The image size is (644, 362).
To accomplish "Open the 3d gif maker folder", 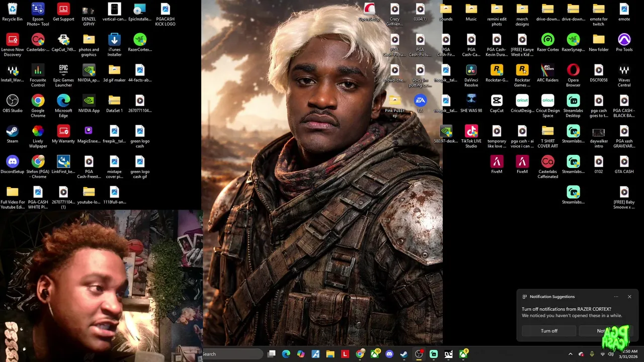I will [114, 73].
